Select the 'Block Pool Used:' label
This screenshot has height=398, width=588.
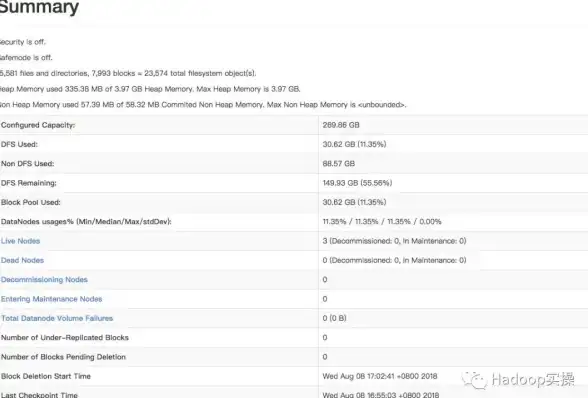coord(30,203)
